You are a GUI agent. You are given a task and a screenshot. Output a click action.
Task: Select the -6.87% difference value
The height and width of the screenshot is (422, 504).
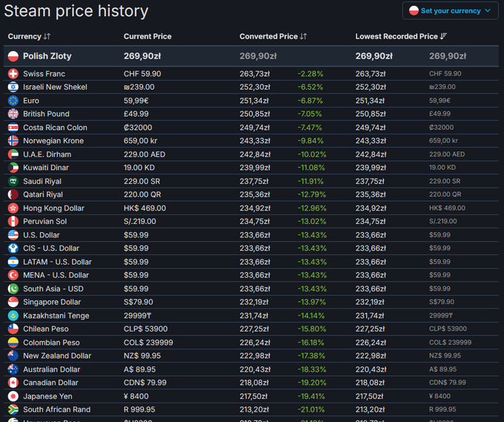click(x=310, y=101)
